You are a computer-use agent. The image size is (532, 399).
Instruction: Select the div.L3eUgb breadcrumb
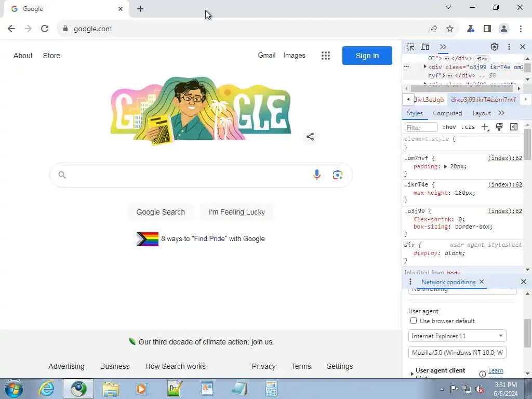429,100
